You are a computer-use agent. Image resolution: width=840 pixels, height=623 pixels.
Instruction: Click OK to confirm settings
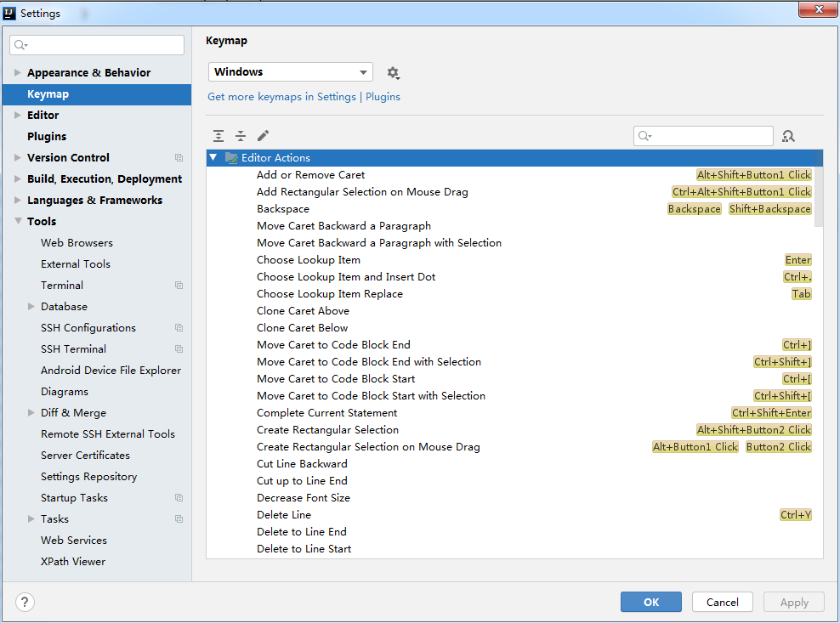(651, 602)
